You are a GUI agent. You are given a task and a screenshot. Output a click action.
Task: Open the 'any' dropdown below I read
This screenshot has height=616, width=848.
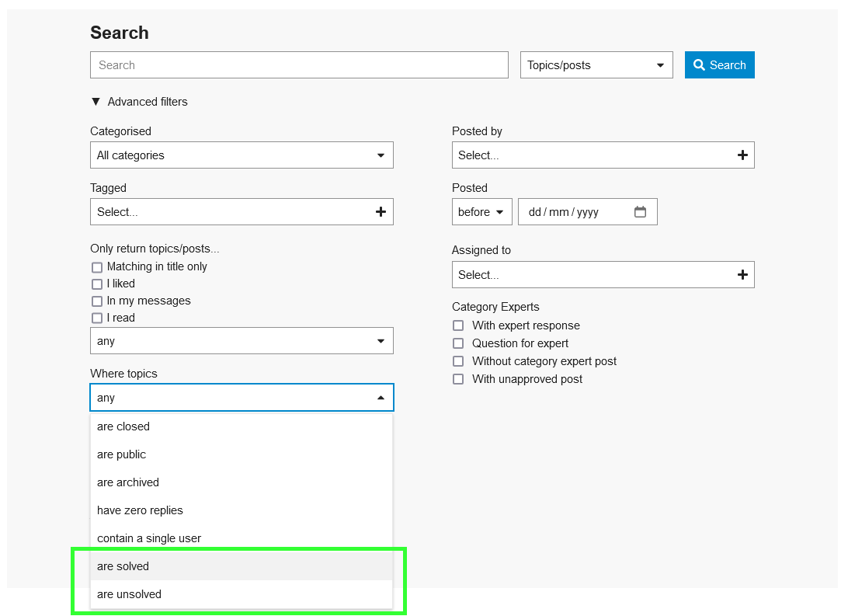[242, 341]
